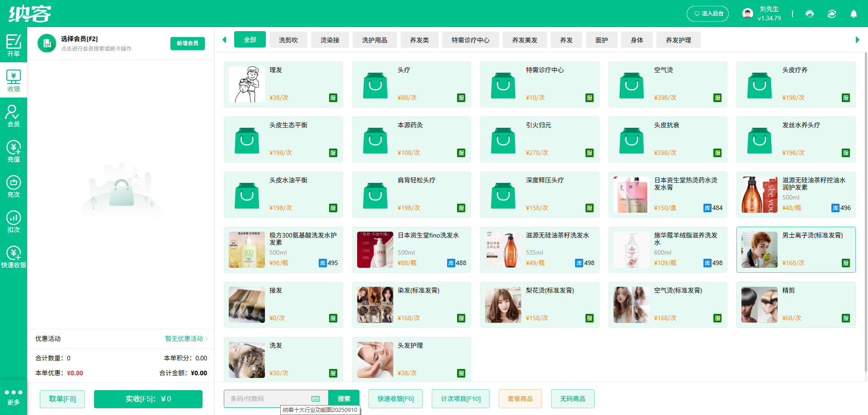
Task: Click the 搜索 search button
Action: tap(344, 399)
